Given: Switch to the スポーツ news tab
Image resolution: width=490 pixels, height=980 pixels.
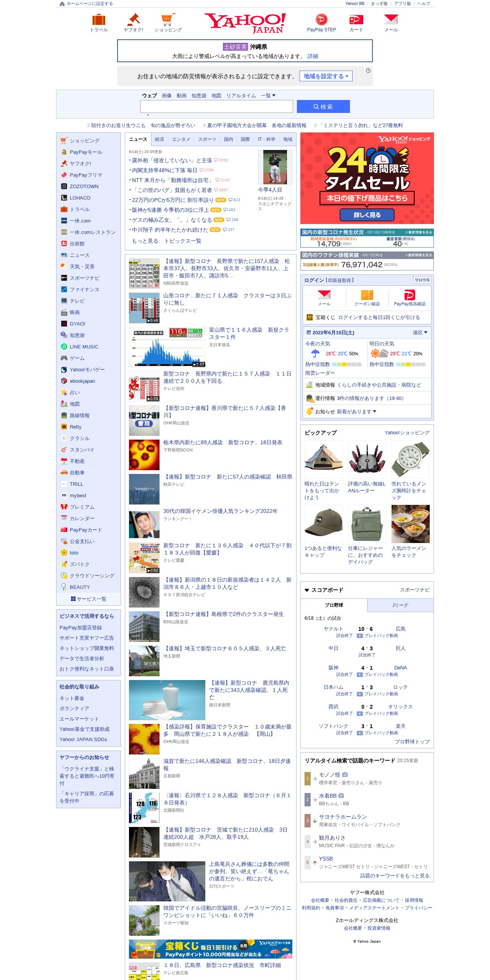Looking at the screenshot, I should (x=207, y=139).
